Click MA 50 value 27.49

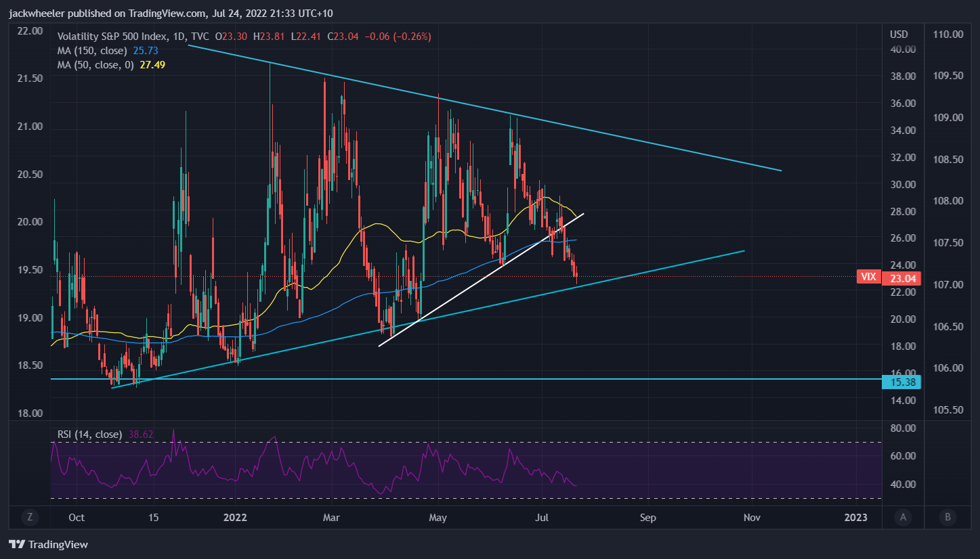[x=152, y=64]
